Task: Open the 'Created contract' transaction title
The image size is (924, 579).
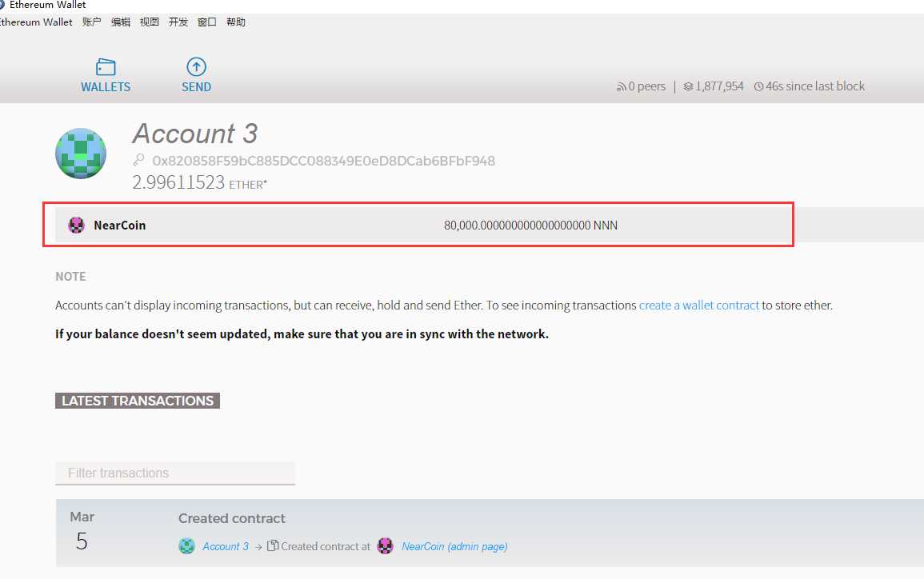Action: tap(231, 518)
